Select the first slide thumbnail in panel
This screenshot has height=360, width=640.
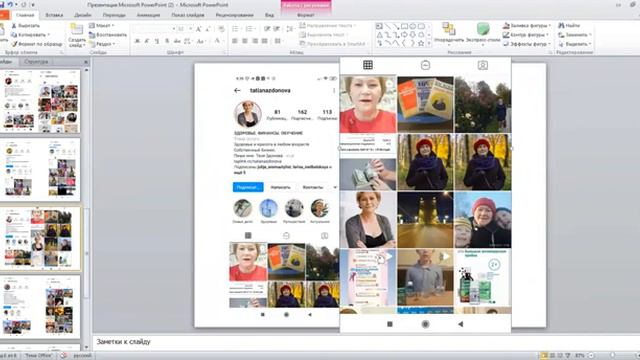(40, 101)
